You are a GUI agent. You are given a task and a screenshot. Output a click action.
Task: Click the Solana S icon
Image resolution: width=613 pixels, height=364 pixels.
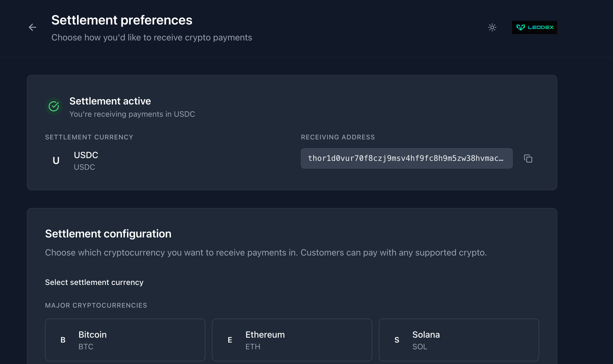click(397, 340)
